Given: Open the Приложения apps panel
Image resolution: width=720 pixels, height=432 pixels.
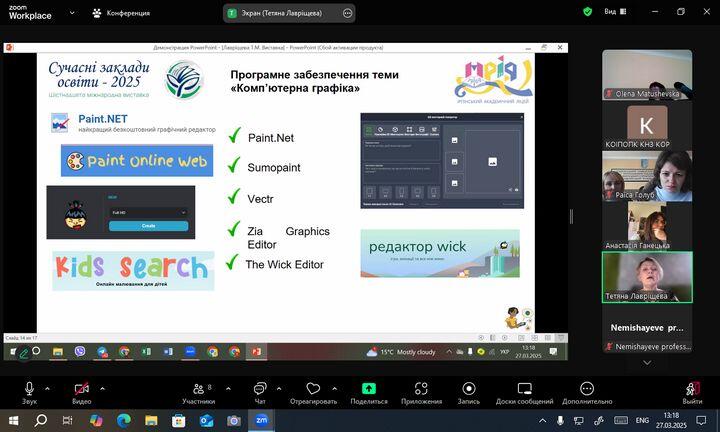Looking at the screenshot, I should pos(421,393).
